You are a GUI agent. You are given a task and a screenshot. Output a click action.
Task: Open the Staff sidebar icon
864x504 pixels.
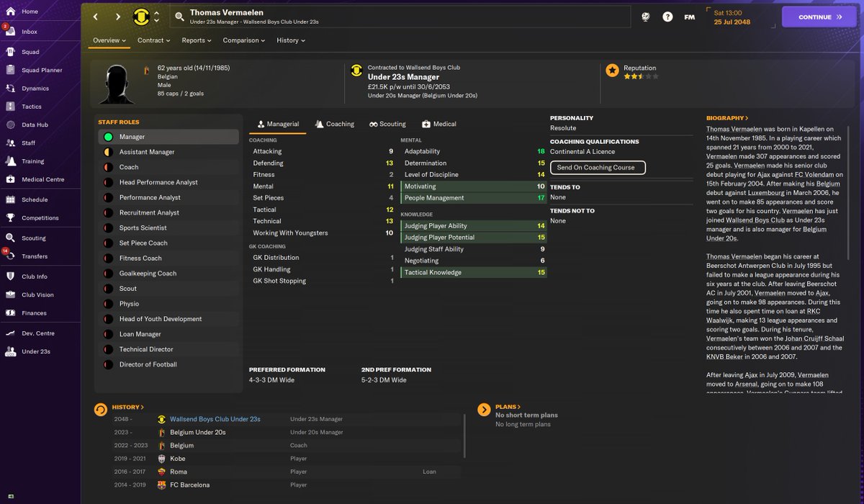click(10, 143)
